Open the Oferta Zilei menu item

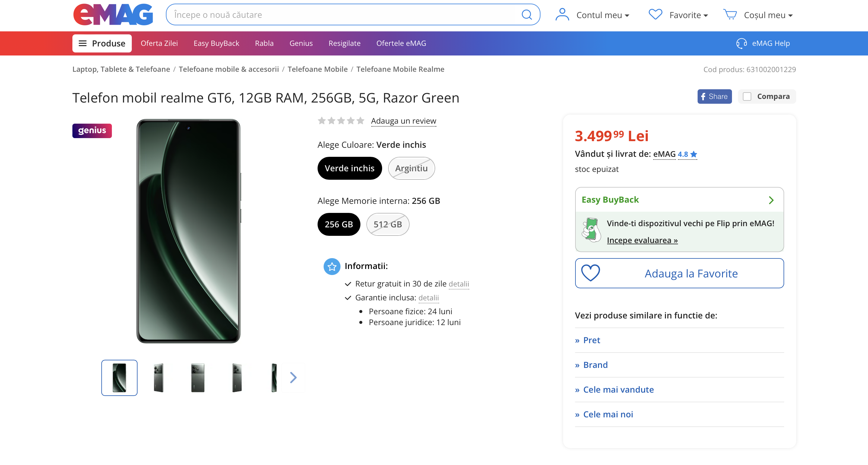[x=159, y=43]
